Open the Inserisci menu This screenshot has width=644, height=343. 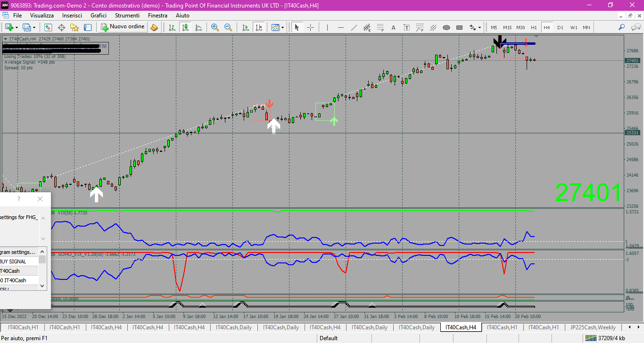pos(72,16)
